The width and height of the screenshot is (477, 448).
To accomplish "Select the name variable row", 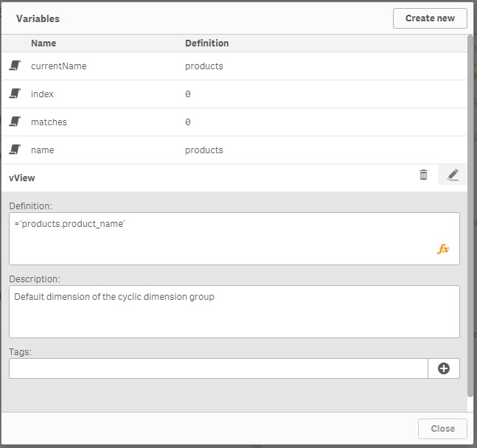I will (x=234, y=150).
